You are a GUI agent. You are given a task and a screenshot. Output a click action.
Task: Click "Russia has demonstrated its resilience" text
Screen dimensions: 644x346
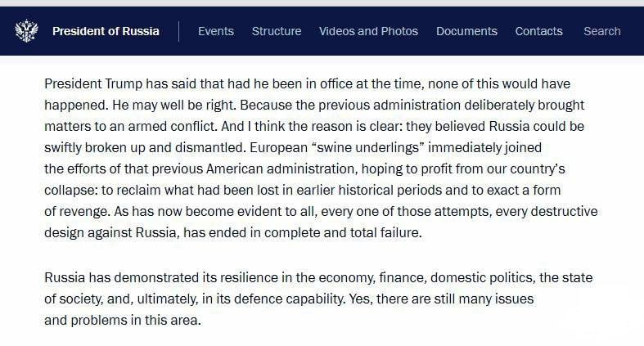click(x=155, y=278)
